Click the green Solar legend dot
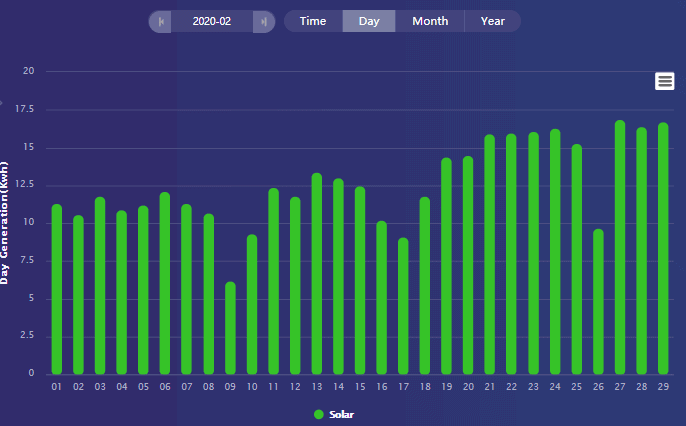This screenshot has height=426, width=686. [319, 414]
